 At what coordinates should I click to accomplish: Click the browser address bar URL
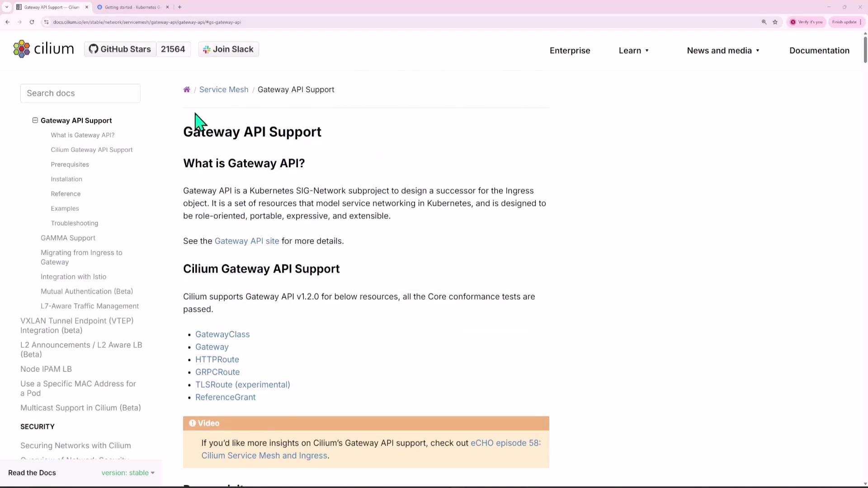(147, 22)
